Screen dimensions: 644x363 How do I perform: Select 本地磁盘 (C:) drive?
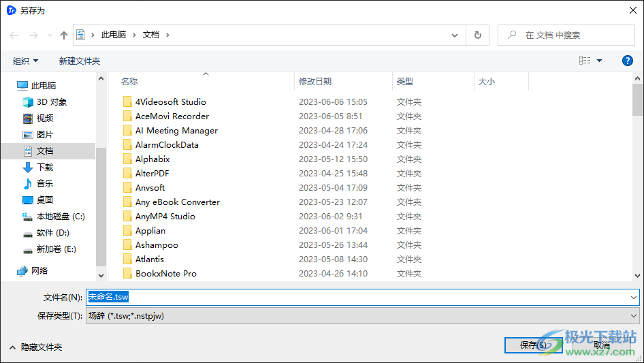pos(53,217)
